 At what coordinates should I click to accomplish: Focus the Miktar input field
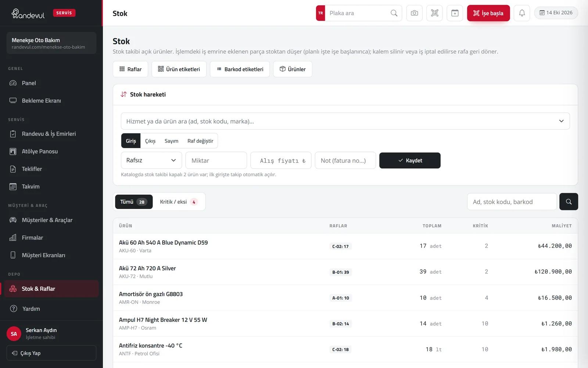click(216, 160)
